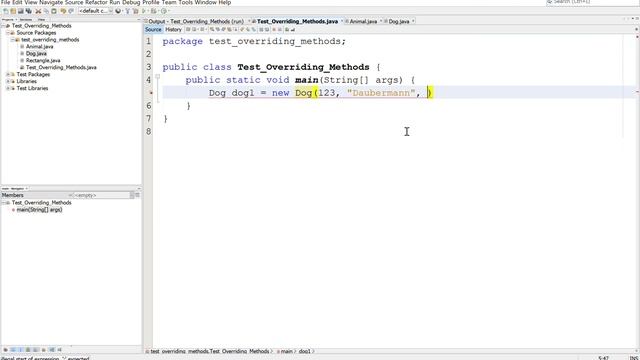
Task: Click the Cut scissors icon
Action: tap(38, 11)
